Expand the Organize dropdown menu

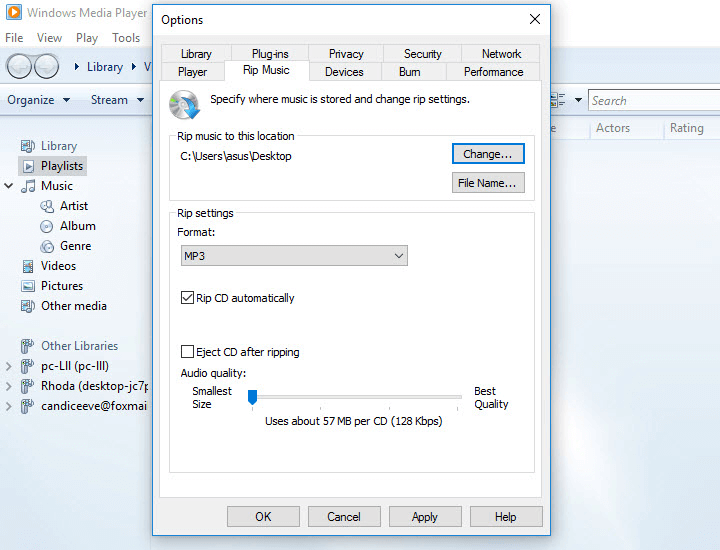(x=38, y=100)
